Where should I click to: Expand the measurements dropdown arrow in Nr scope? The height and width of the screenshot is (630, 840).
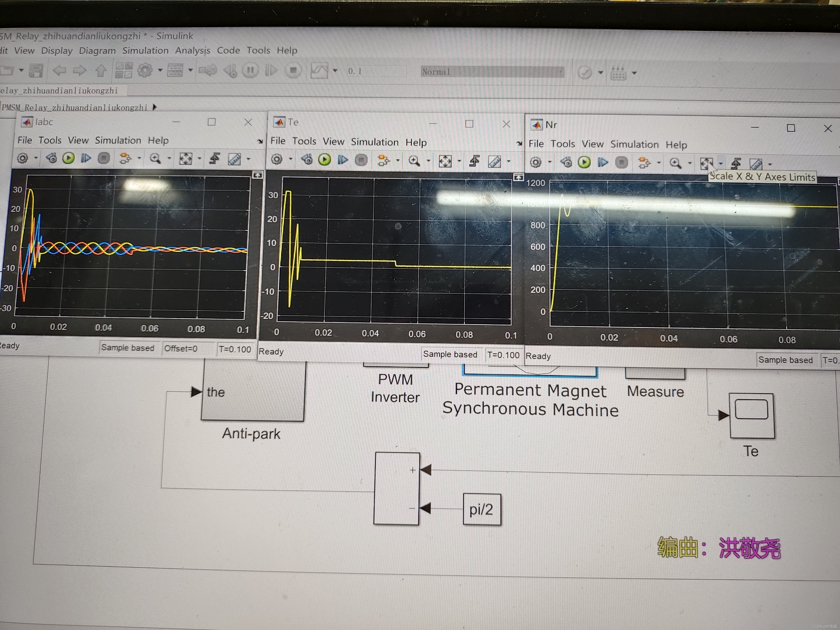770,164
